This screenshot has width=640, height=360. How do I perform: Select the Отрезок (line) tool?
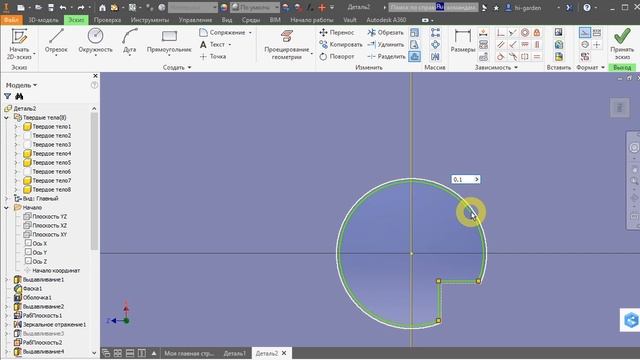pyautogui.click(x=56, y=41)
